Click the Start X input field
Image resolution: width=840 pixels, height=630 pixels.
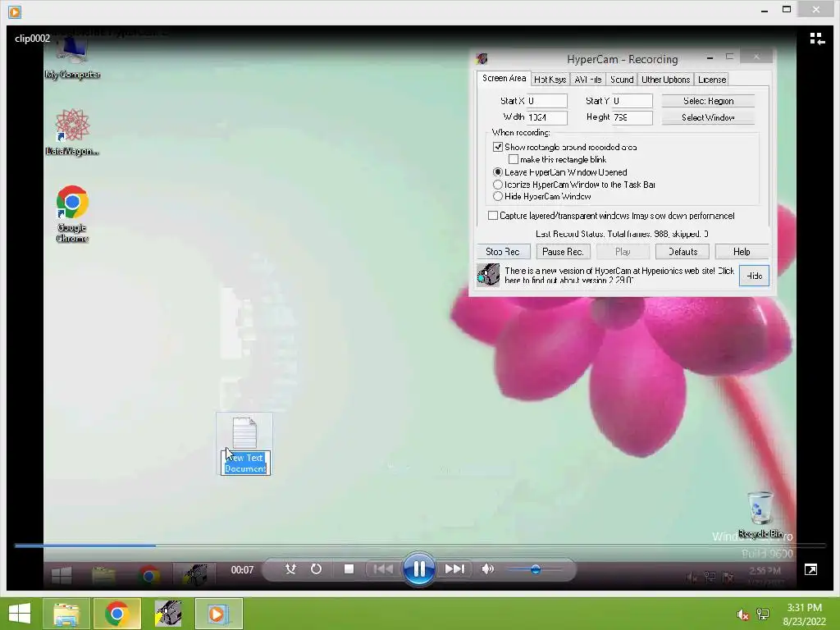[546, 101]
